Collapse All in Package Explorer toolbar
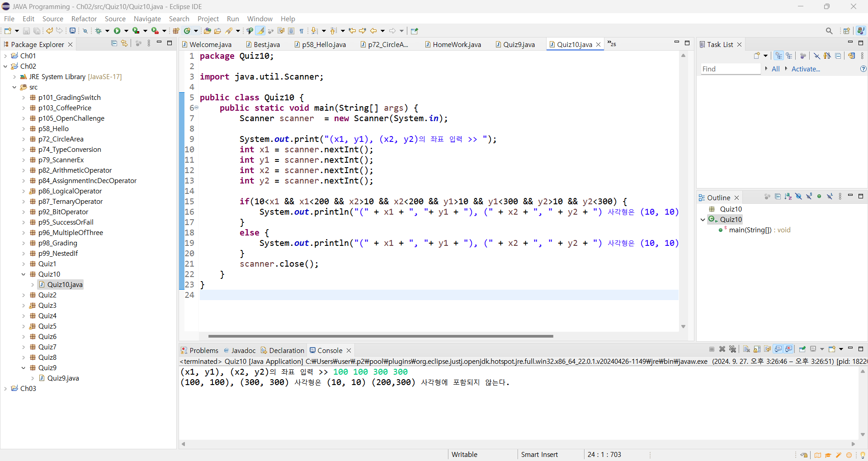This screenshot has height=461, width=868. click(114, 43)
